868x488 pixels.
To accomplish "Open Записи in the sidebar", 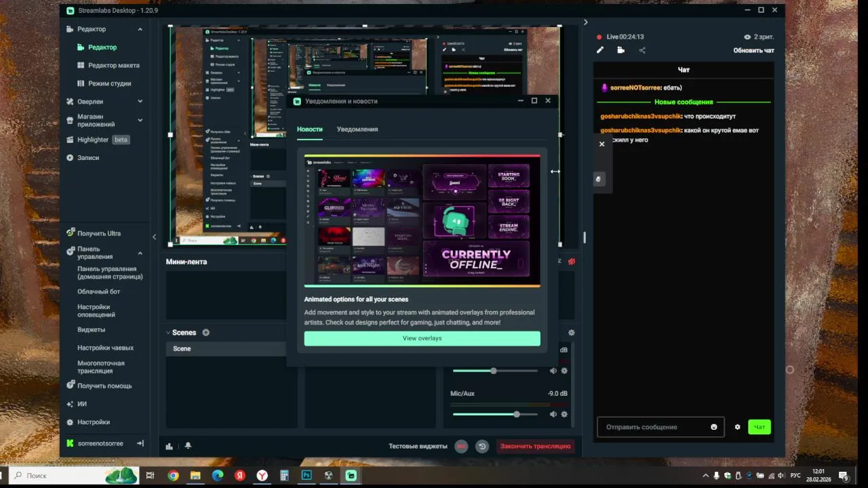I will pyautogui.click(x=88, y=158).
